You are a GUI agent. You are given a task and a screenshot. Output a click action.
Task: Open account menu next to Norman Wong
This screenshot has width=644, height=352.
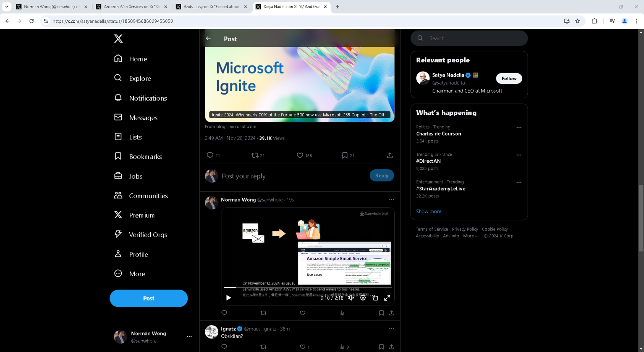(189, 337)
